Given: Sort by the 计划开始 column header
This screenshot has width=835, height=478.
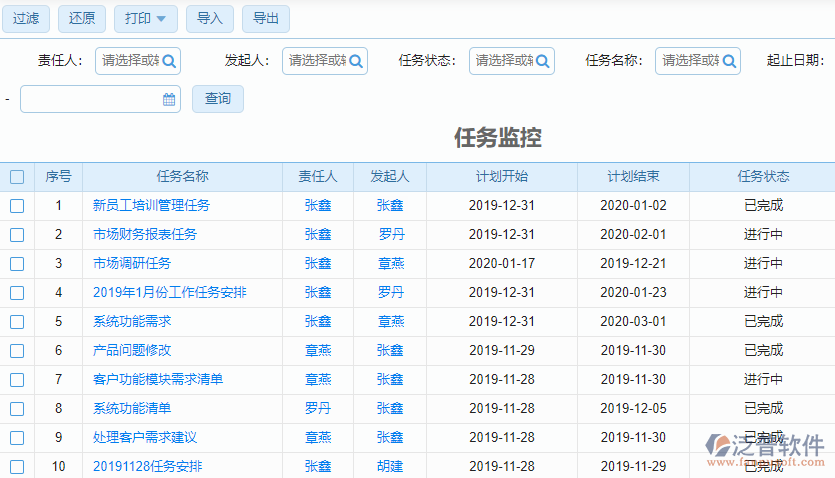Looking at the screenshot, I should (501, 177).
